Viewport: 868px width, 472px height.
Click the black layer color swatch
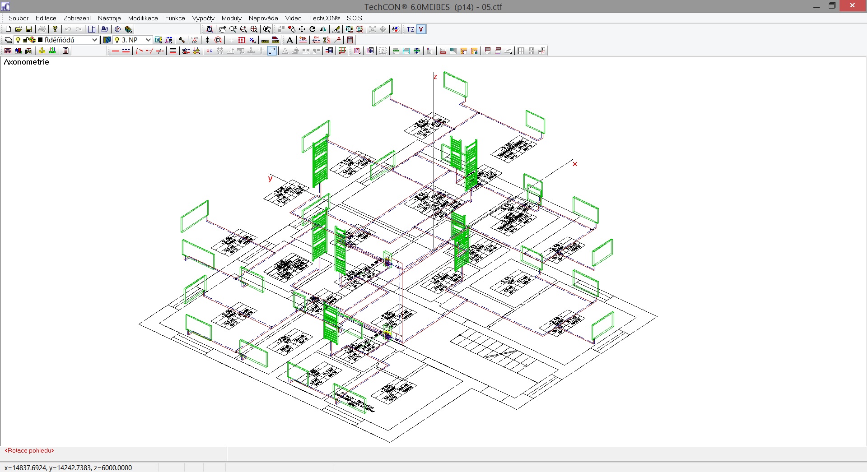[40, 40]
